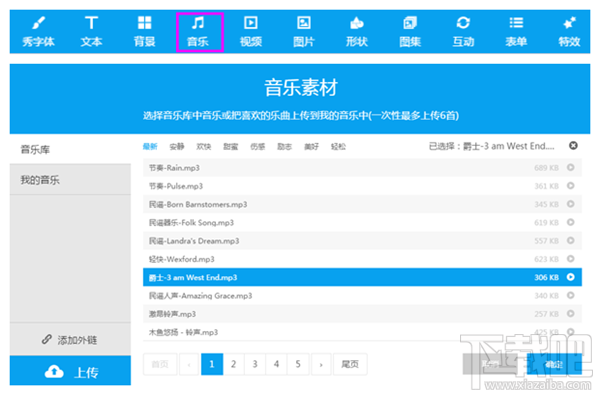This screenshot has width=600, height=395.
Task: Open the 图集 gallery tool
Action: (410, 32)
